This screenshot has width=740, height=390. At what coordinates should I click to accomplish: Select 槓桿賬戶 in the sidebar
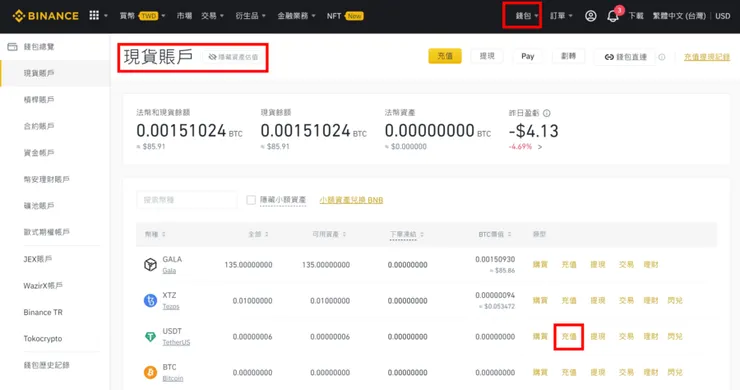[x=39, y=100]
